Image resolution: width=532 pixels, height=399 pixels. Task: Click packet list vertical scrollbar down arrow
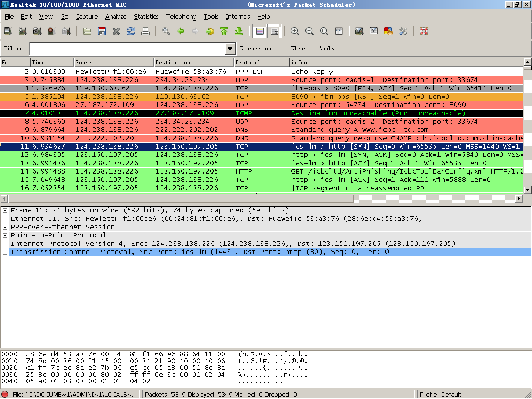pyautogui.click(x=528, y=190)
